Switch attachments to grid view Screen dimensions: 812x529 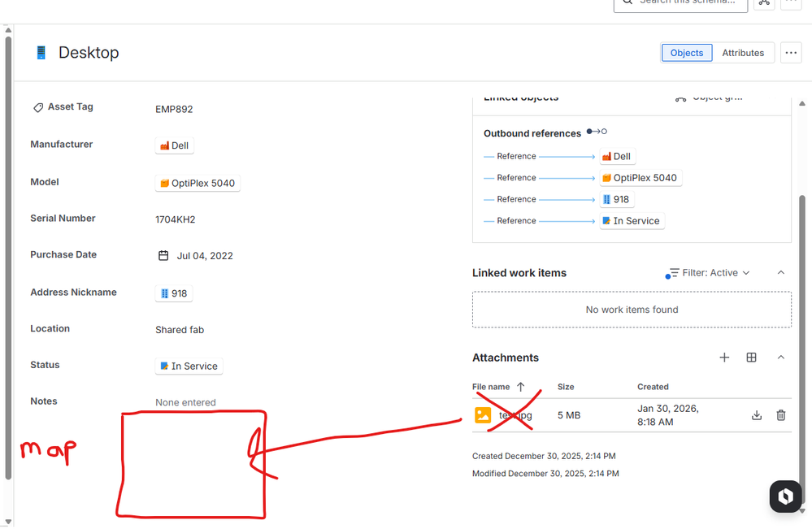pos(751,358)
